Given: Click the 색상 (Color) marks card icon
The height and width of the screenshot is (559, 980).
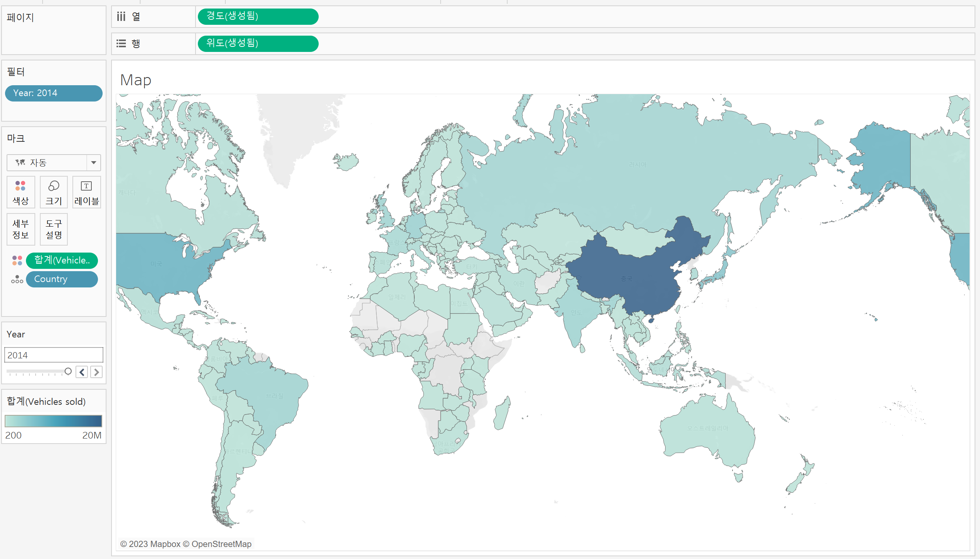Looking at the screenshot, I should point(21,192).
